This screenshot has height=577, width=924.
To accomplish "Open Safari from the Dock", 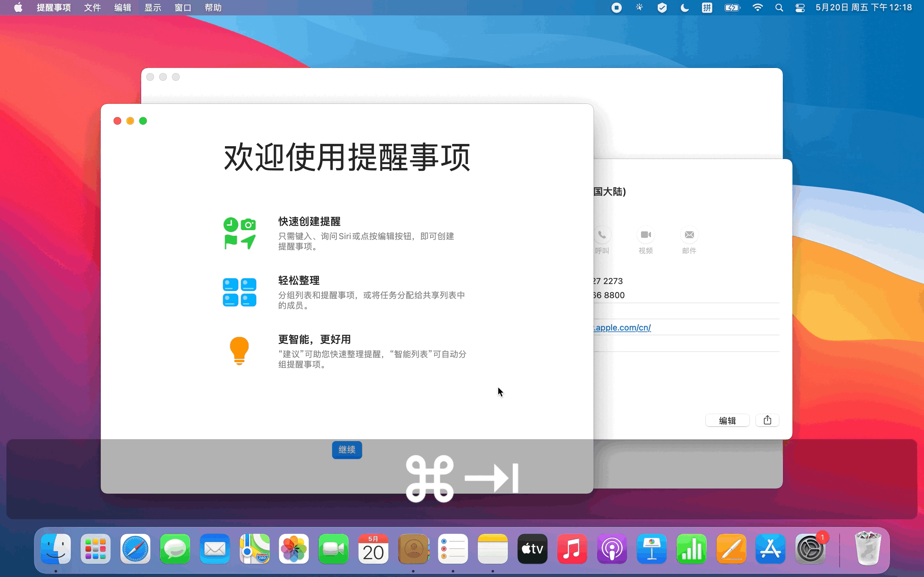I will point(135,549).
